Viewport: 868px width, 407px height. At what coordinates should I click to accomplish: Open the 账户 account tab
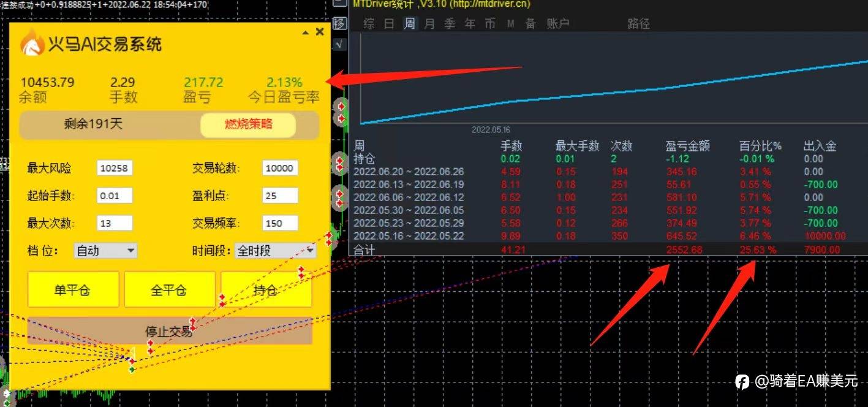point(557,24)
